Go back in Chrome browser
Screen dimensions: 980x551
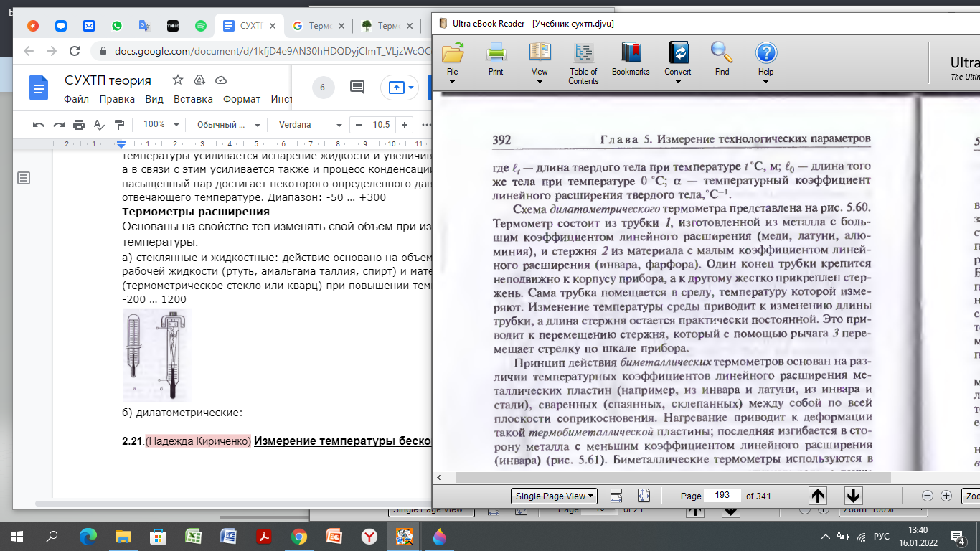(28, 51)
